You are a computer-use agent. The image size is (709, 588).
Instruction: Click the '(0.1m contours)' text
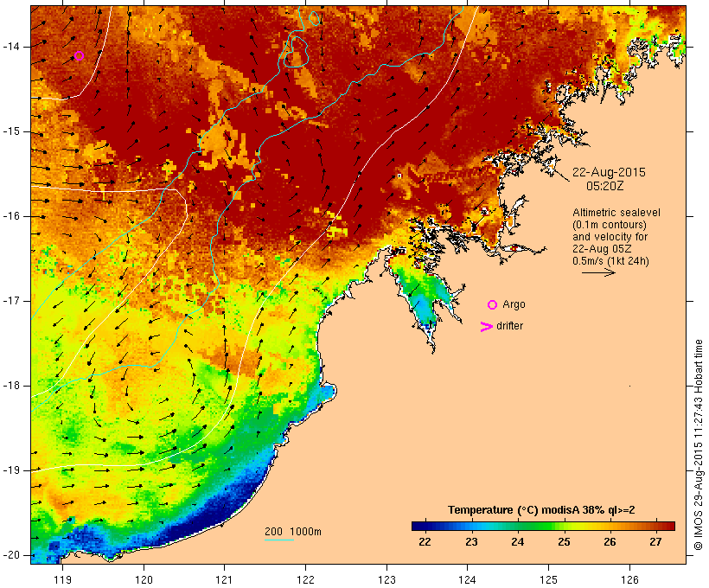pos(609,225)
